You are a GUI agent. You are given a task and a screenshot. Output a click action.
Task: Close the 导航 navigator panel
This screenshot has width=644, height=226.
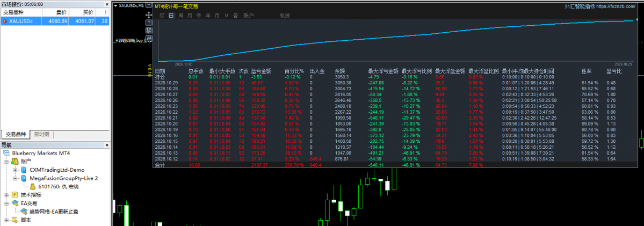click(x=107, y=145)
